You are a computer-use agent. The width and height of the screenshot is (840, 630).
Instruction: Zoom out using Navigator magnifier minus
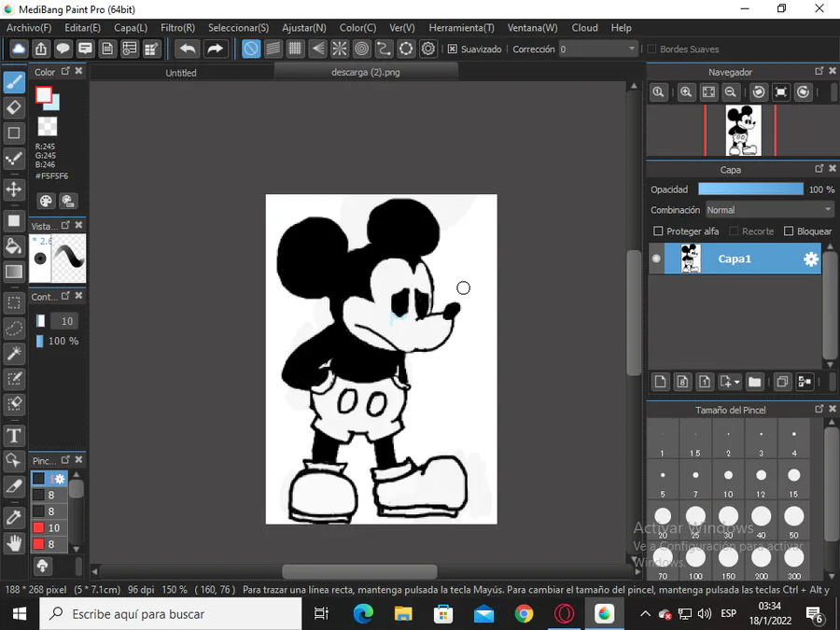click(731, 92)
